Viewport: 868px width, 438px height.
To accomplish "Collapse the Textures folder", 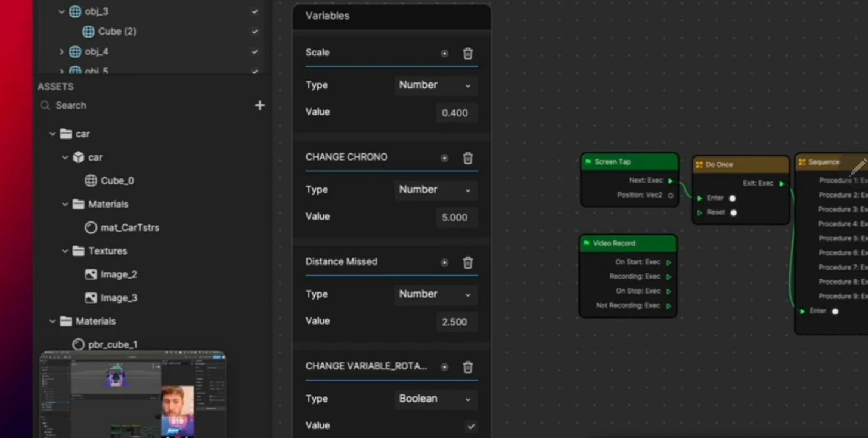I will tap(65, 251).
